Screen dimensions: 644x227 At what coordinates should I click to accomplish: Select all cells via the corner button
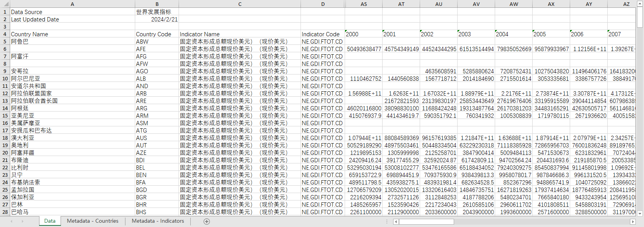[x=5, y=4]
